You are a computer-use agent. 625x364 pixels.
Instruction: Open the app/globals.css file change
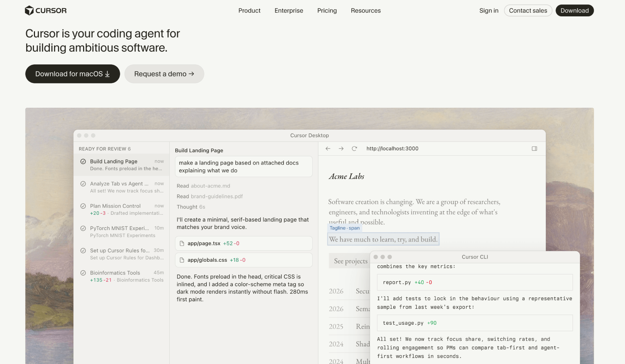pos(243,260)
